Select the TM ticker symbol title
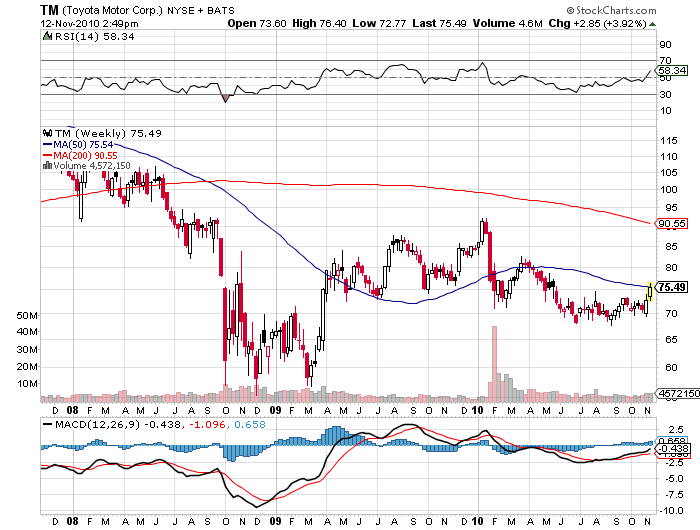This screenshot has width=700, height=530. pos(49,10)
